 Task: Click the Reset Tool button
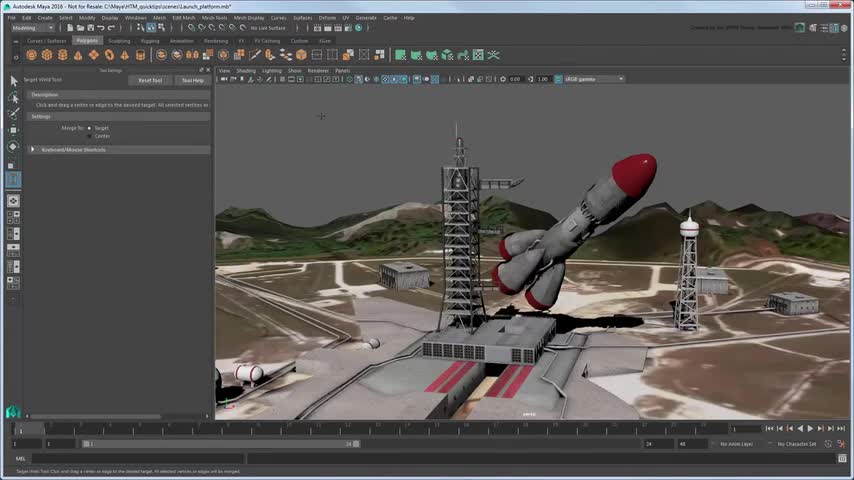coord(150,80)
